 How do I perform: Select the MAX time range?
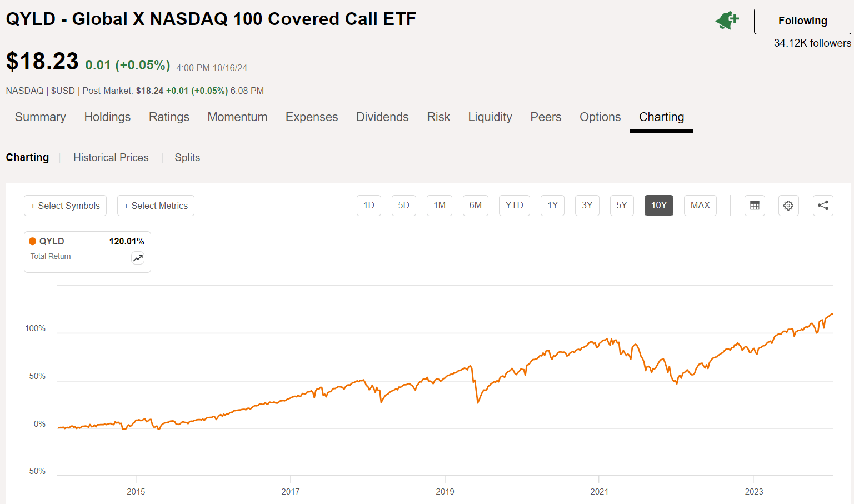700,205
